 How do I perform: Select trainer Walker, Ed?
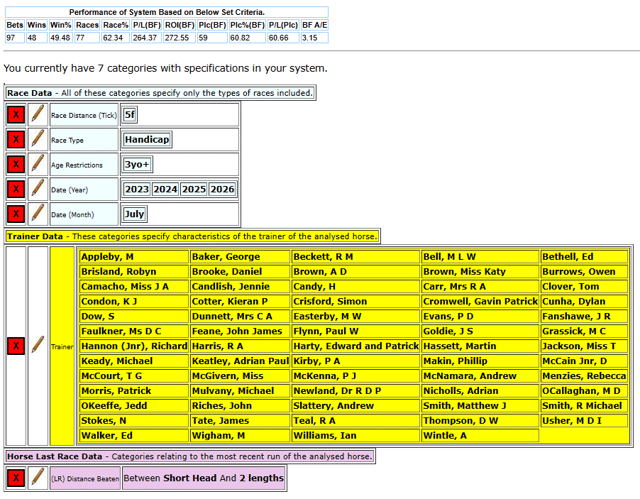click(134, 435)
